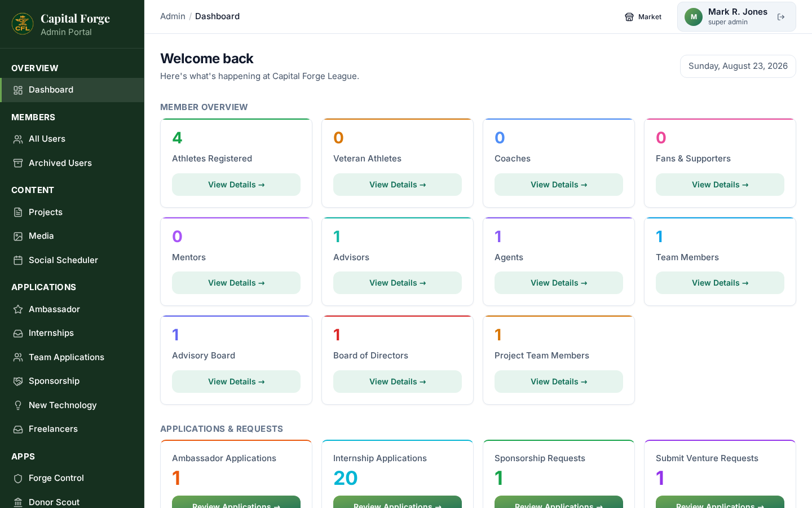
Task: Click the Sunday, August 23, 2026 date box
Action: [738, 66]
